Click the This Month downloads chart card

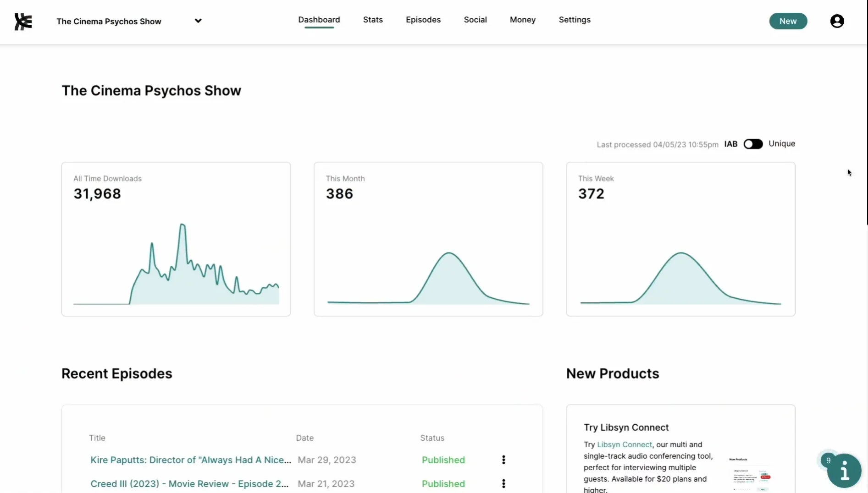coord(428,239)
